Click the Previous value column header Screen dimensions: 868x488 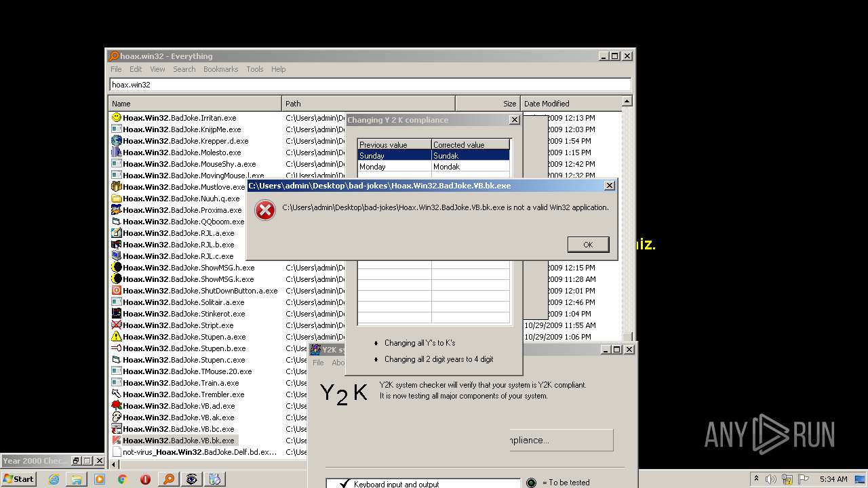(395, 144)
